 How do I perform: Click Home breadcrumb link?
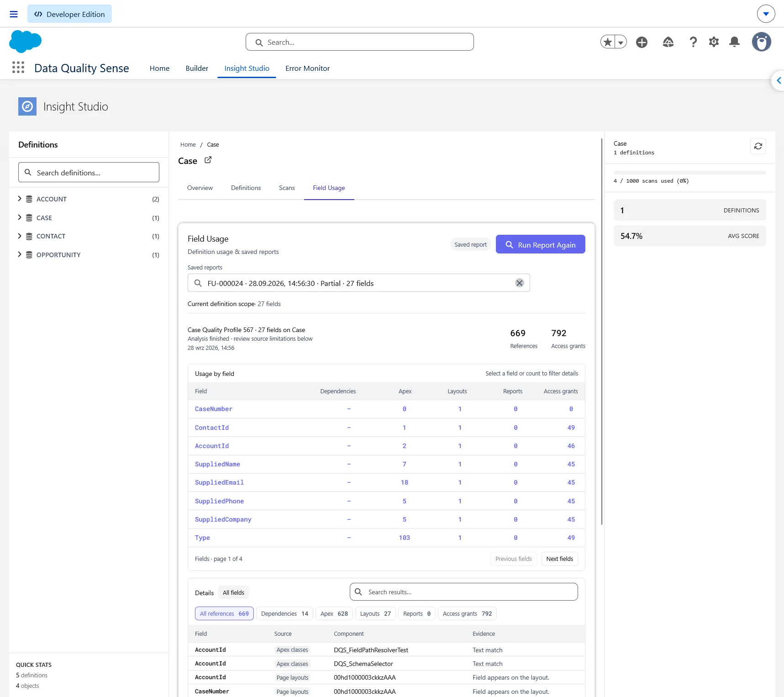pyautogui.click(x=188, y=144)
